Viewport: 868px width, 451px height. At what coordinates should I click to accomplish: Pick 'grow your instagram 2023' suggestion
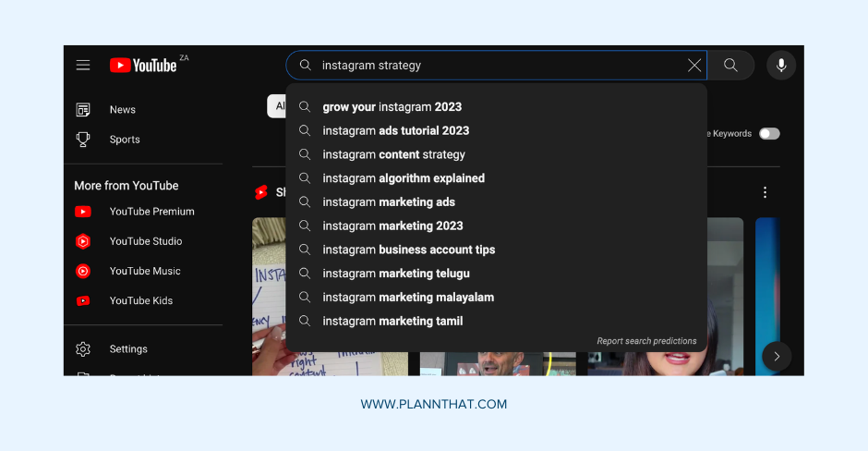pyautogui.click(x=392, y=107)
